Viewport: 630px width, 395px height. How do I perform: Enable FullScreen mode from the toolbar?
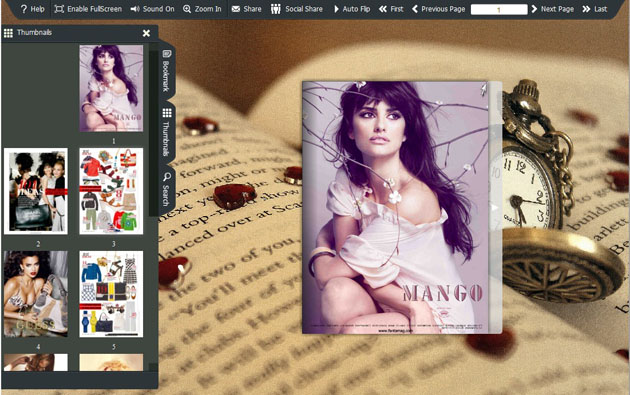(88, 9)
